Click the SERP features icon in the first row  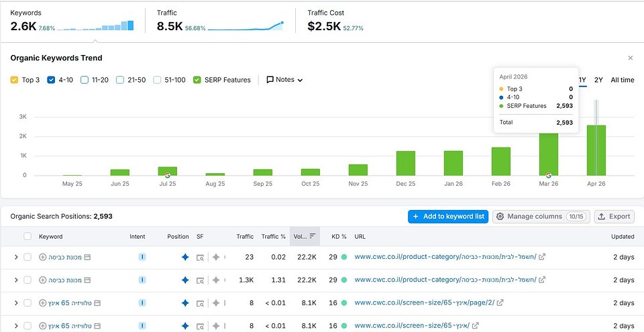point(200,257)
